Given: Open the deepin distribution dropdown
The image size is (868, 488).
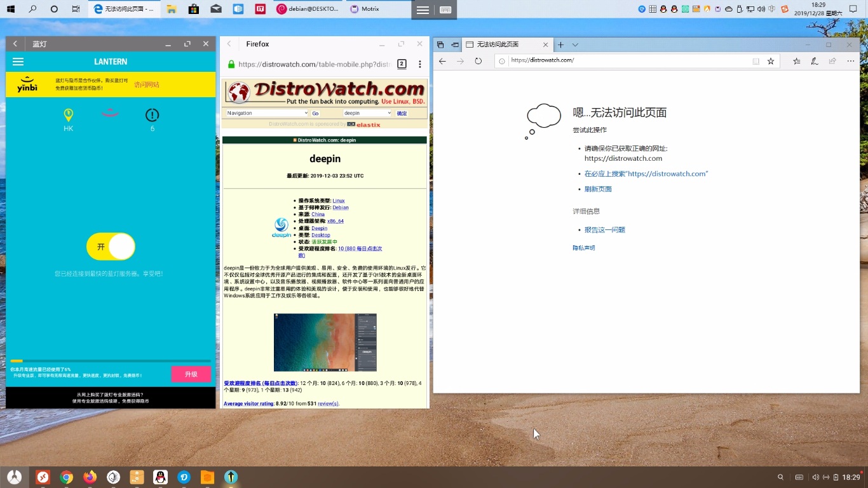Looking at the screenshot, I should tap(367, 113).
